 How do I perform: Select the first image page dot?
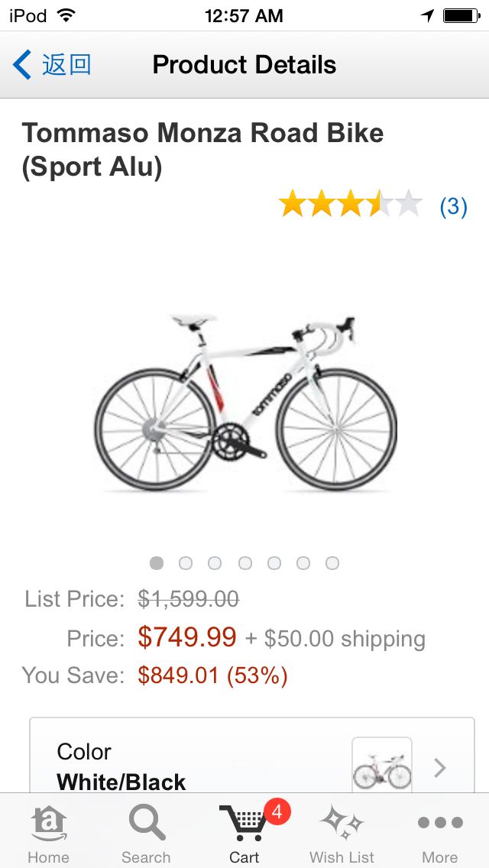pos(157,563)
